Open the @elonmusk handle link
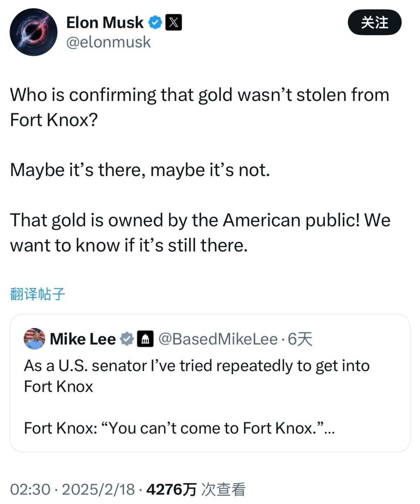Image resolution: width=420 pixels, height=504 pixels. pyautogui.click(x=109, y=42)
